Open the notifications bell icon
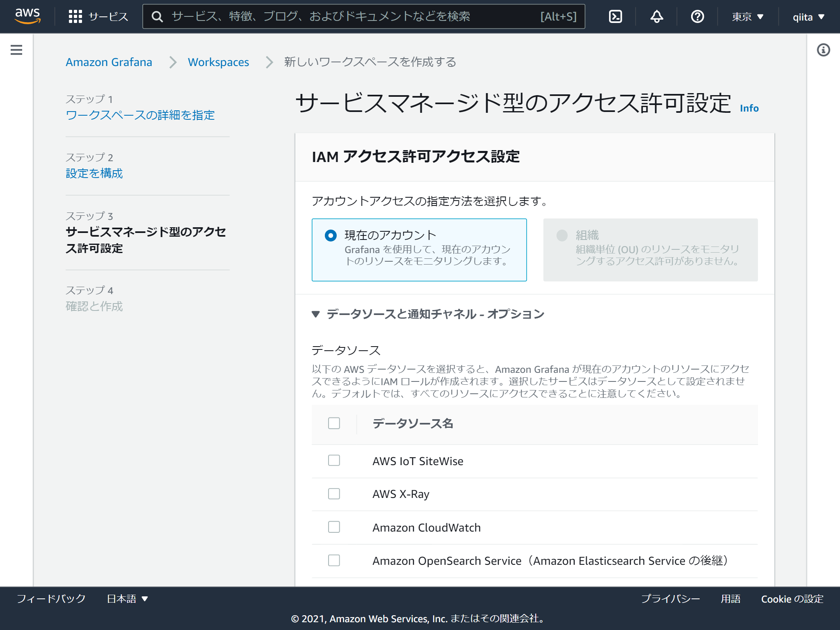The height and width of the screenshot is (630, 840). click(657, 16)
